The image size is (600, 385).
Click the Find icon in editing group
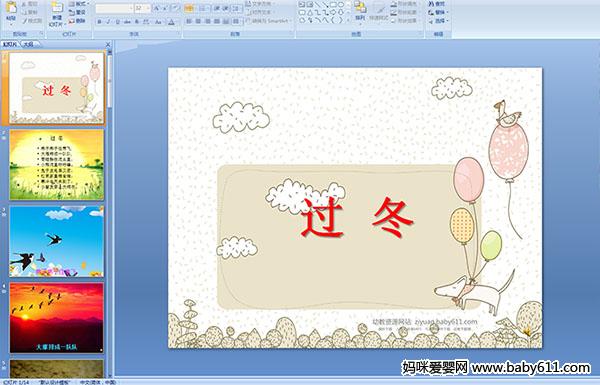(437, 3)
